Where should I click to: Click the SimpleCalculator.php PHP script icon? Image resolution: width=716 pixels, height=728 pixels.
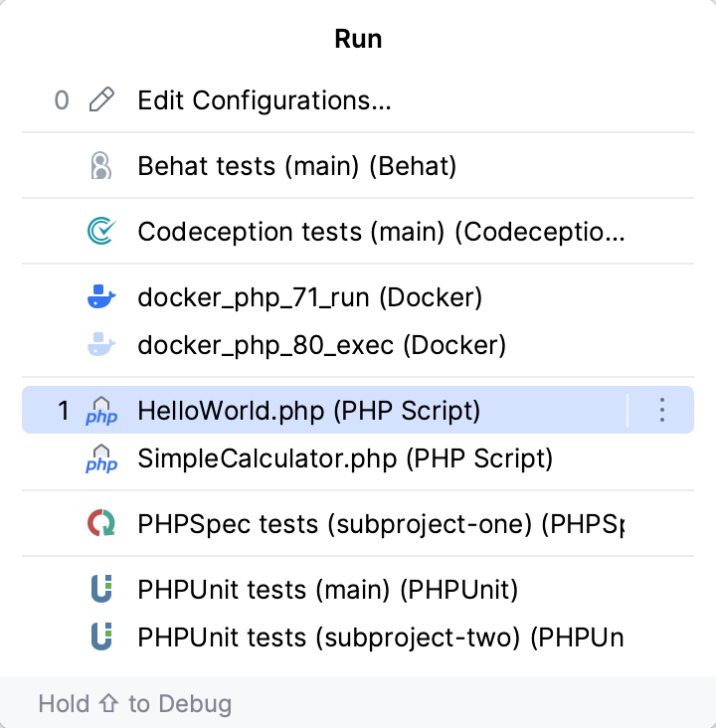[x=101, y=458]
